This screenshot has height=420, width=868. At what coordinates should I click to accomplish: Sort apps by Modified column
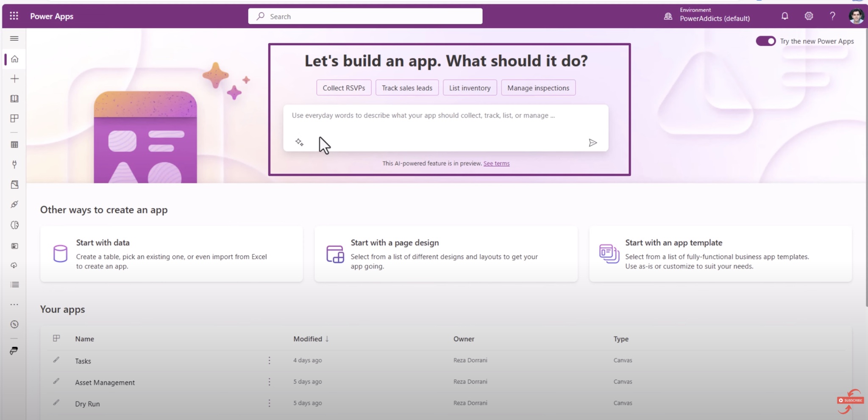point(311,339)
